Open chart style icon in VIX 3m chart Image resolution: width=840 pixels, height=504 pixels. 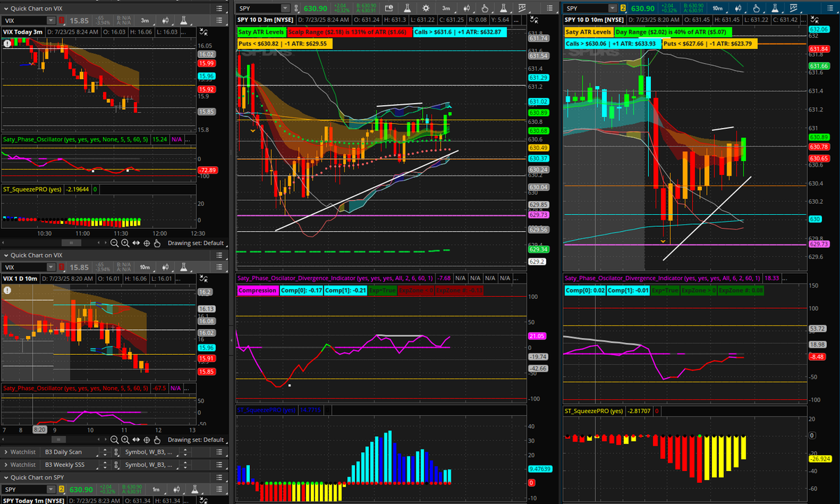(x=165, y=20)
